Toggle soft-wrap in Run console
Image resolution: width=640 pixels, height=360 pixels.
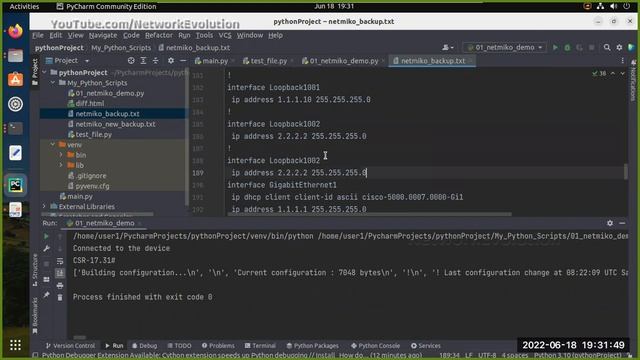click(60, 261)
